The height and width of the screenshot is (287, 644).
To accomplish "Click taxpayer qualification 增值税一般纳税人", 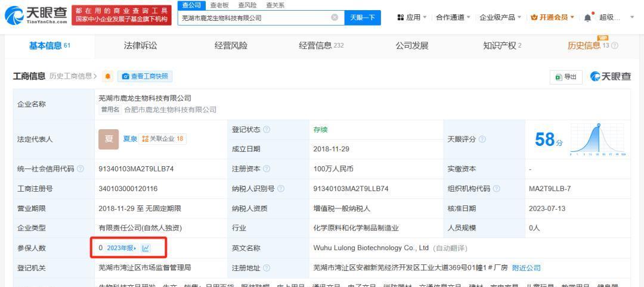I will pyautogui.click(x=341, y=208).
